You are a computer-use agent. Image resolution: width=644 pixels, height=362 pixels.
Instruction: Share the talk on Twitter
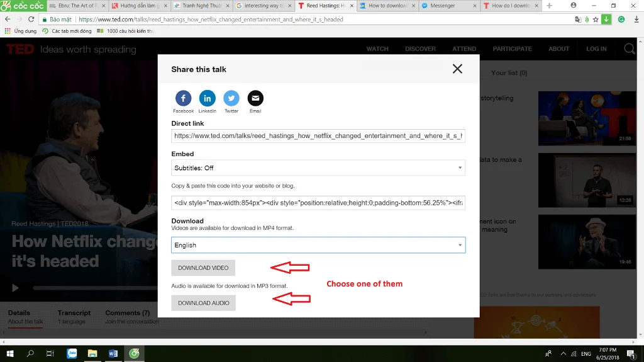tap(231, 98)
